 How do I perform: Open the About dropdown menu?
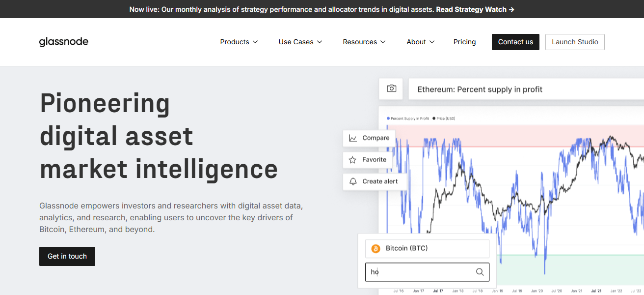(420, 42)
